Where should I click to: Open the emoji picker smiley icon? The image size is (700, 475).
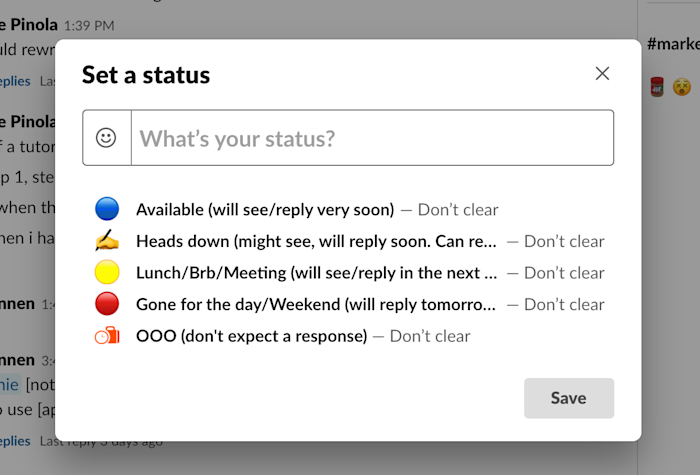coord(106,138)
